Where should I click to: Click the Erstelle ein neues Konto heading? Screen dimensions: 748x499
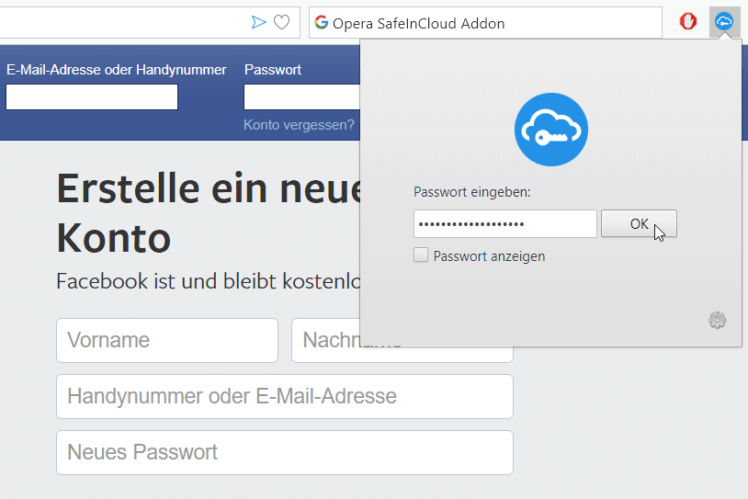point(208,213)
